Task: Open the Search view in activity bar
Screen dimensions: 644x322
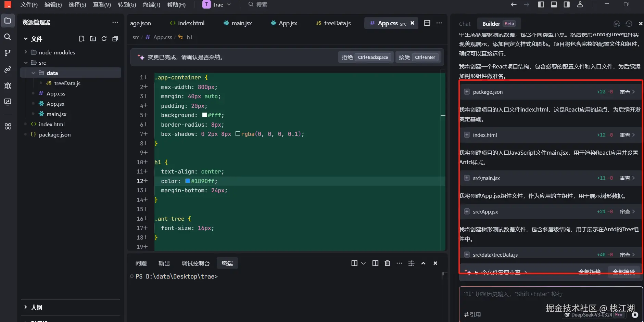Action: 8,37
